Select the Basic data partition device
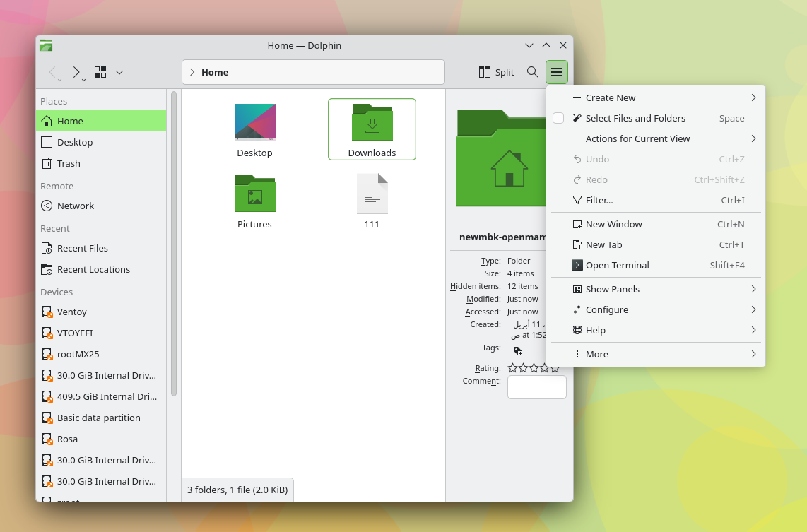The width and height of the screenshot is (807, 532). (x=101, y=418)
